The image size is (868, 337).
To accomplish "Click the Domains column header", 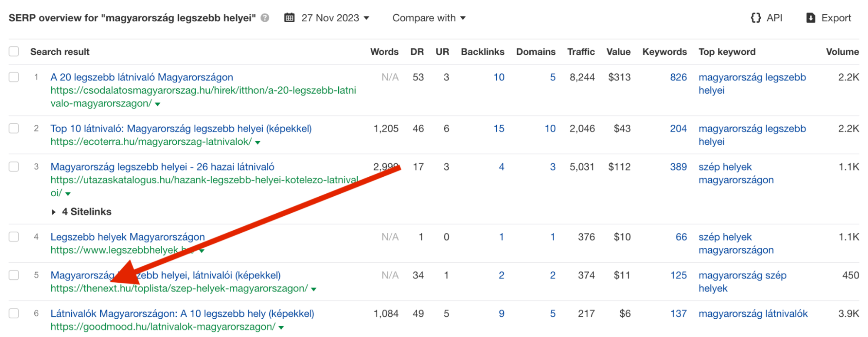I will click(535, 52).
